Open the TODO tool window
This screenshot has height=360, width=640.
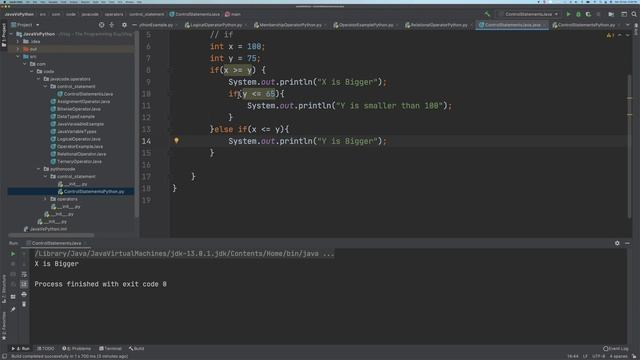point(45,349)
